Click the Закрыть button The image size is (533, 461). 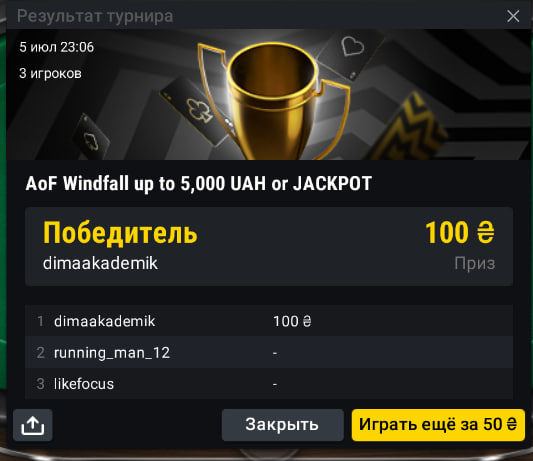point(282,425)
